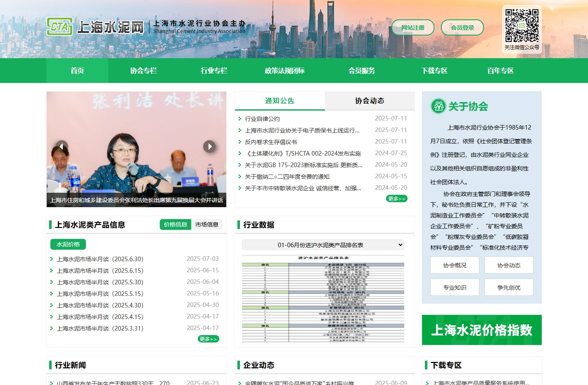This screenshot has width=588, height=385.
Task: Go to 首页 in navigation bar
Action: click(x=77, y=71)
